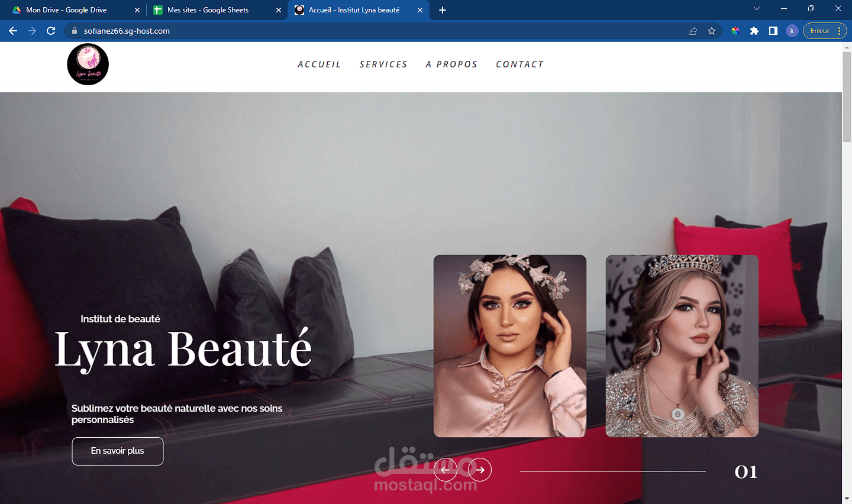Open the photo of woman wearing a tiara
The image size is (852, 504).
point(682,346)
